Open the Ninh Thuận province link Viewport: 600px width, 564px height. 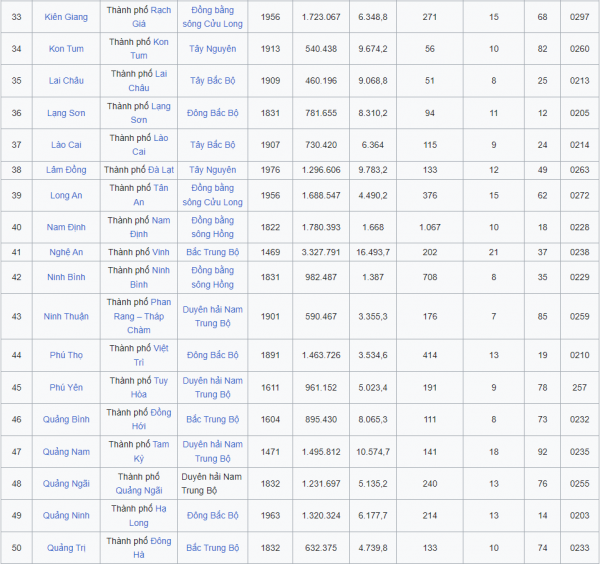pyautogui.click(x=66, y=316)
